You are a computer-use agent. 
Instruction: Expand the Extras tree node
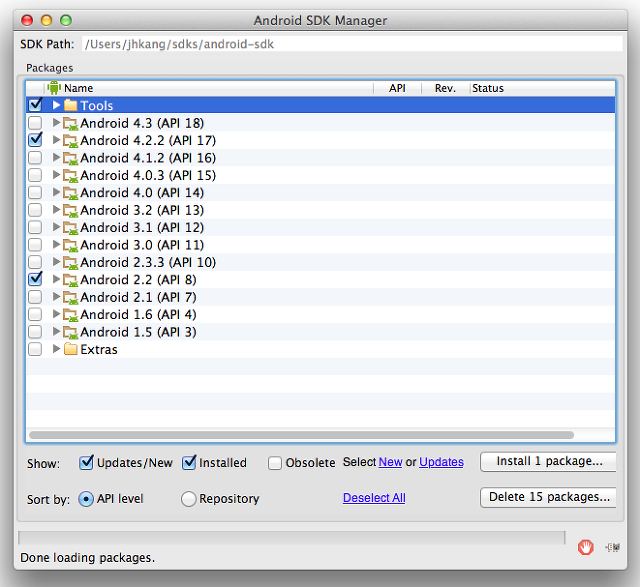[56, 349]
